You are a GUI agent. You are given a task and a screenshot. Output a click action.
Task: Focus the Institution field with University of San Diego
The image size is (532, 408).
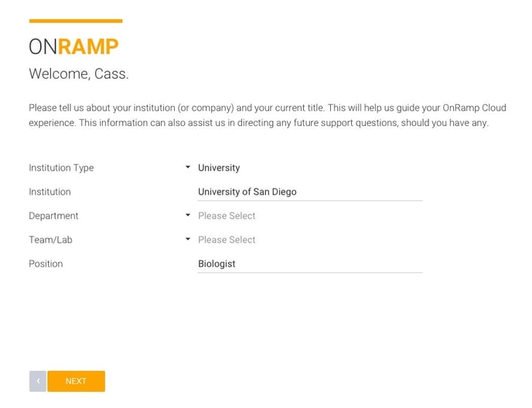[310, 192]
